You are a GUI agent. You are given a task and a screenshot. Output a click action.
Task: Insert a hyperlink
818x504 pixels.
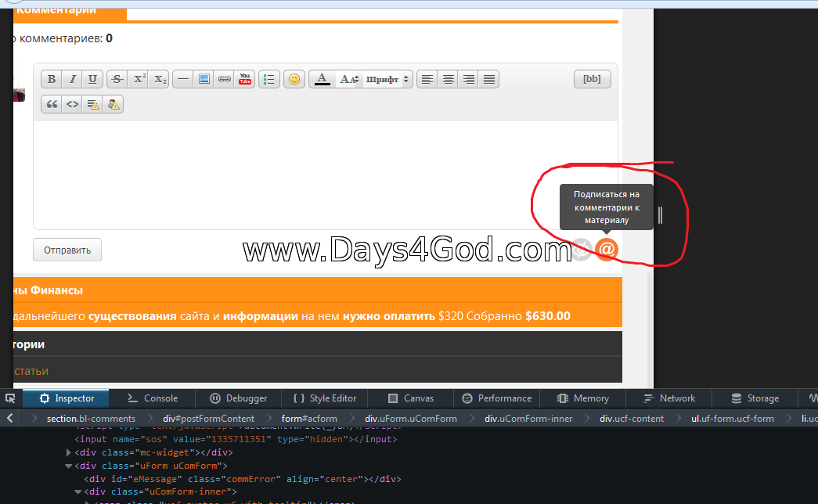(225, 79)
